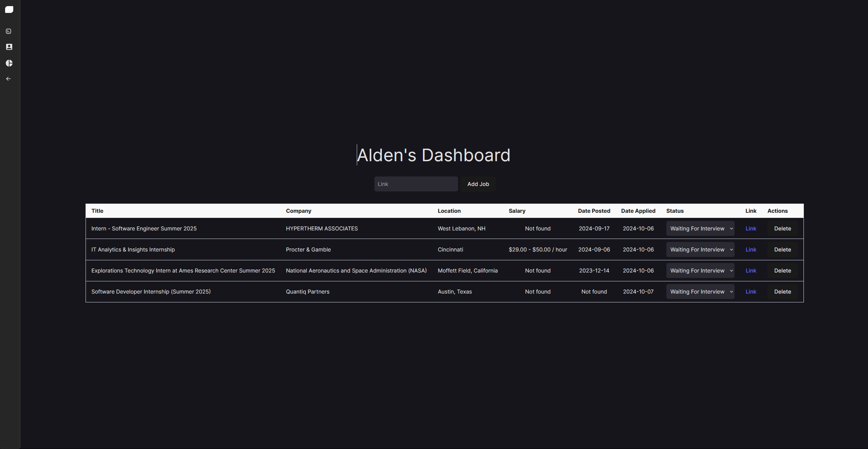The width and height of the screenshot is (868, 449).
Task: Open status dropdown for Quantiq Partners job
Action: [x=700, y=292]
